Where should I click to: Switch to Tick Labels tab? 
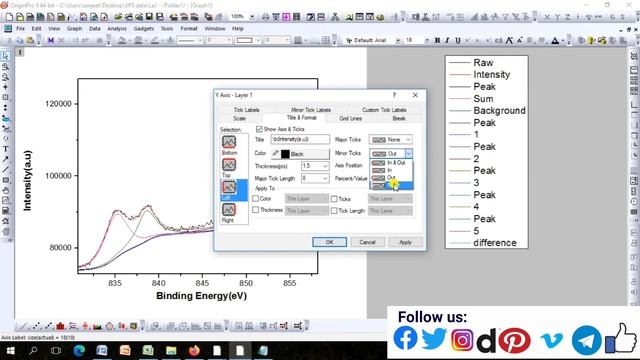(x=246, y=110)
